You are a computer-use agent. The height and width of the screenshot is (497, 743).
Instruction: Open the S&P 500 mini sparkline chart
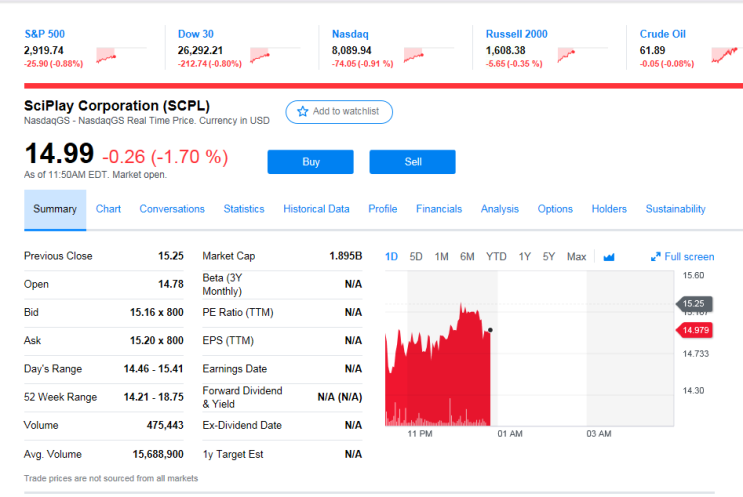click(121, 55)
